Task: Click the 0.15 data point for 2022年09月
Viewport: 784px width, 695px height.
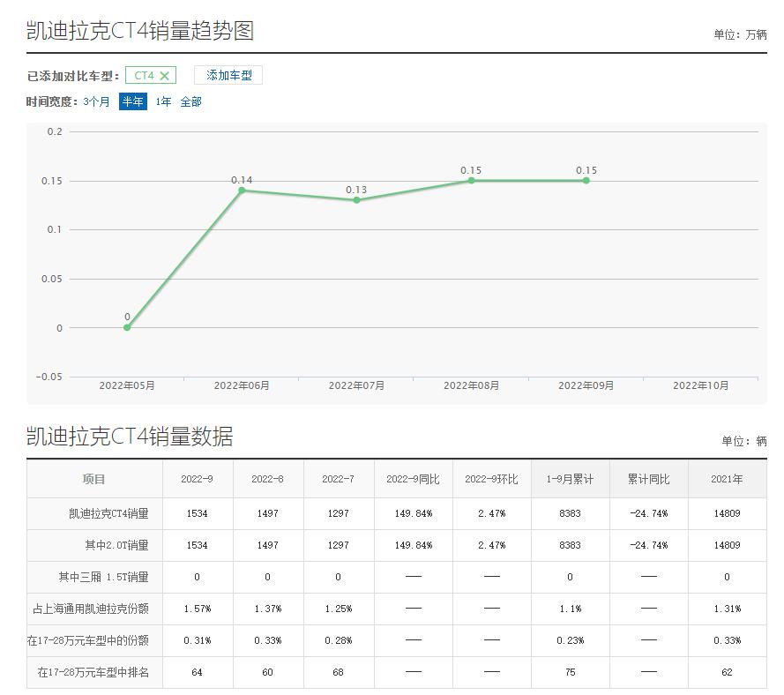Action: tap(586, 180)
